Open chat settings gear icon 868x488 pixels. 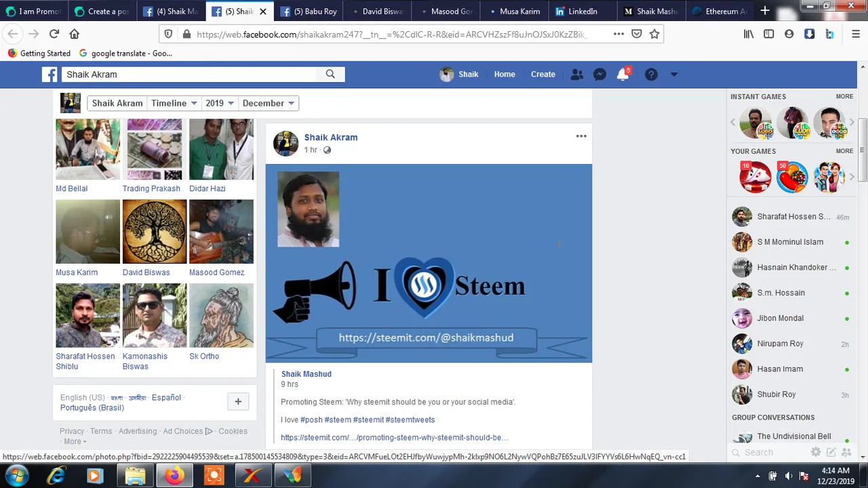(816, 452)
